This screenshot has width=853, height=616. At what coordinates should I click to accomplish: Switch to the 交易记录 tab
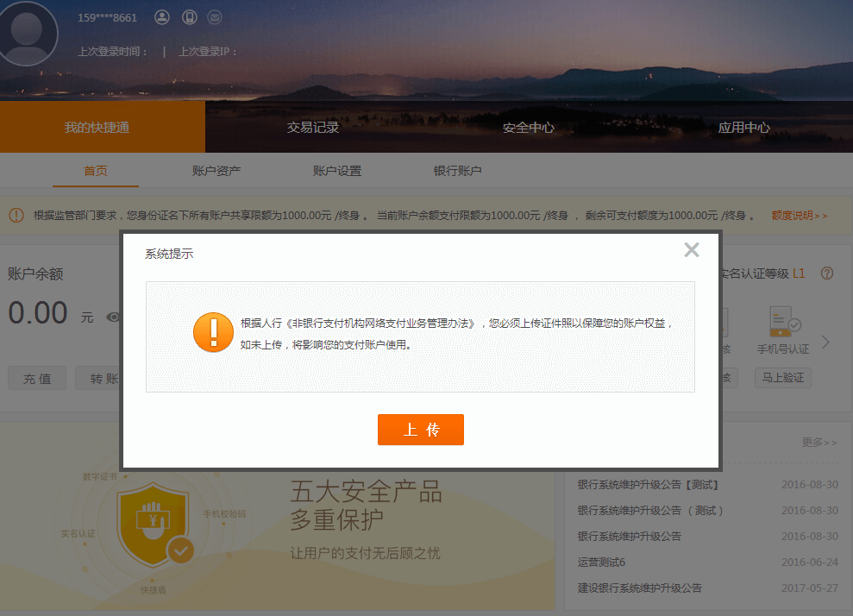(x=314, y=126)
